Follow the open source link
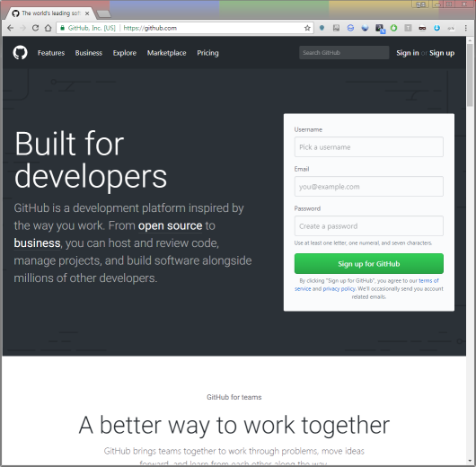The image size is (476, 467). [170, 225]
